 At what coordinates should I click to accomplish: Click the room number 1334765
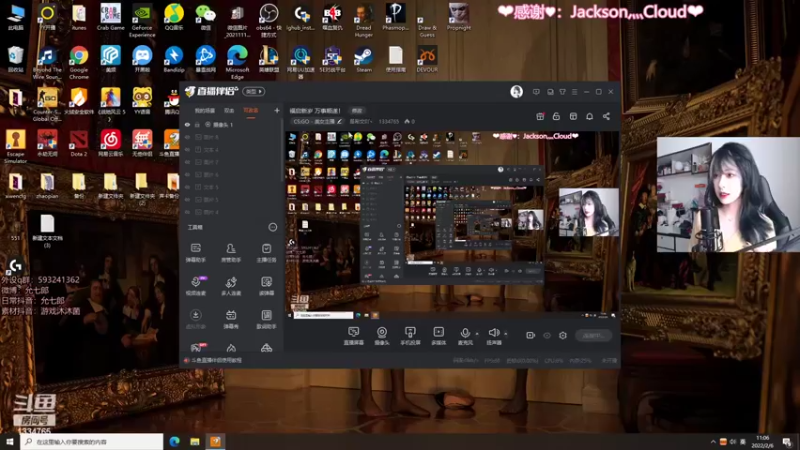click(389, 121)
